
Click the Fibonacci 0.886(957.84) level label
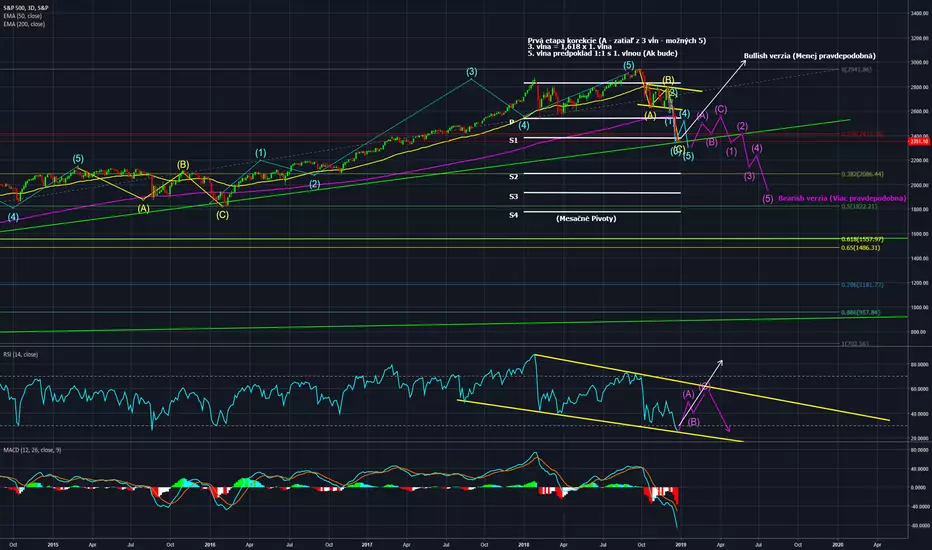click(x=860, y=312)
